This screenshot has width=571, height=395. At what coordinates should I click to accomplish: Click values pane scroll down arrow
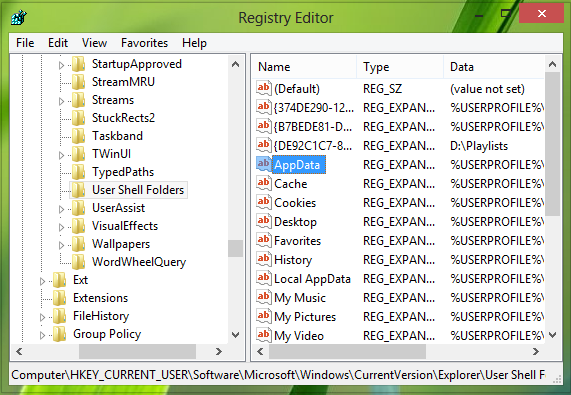pyautogui.click(x=552, y=335)
